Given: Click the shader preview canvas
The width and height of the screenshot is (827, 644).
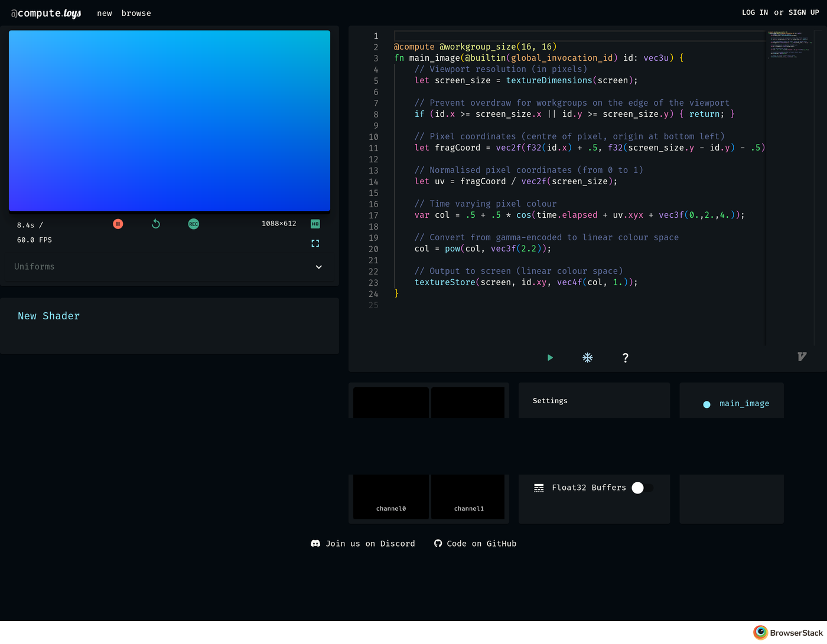Looking at the screenshot, I should coord(170,120).
